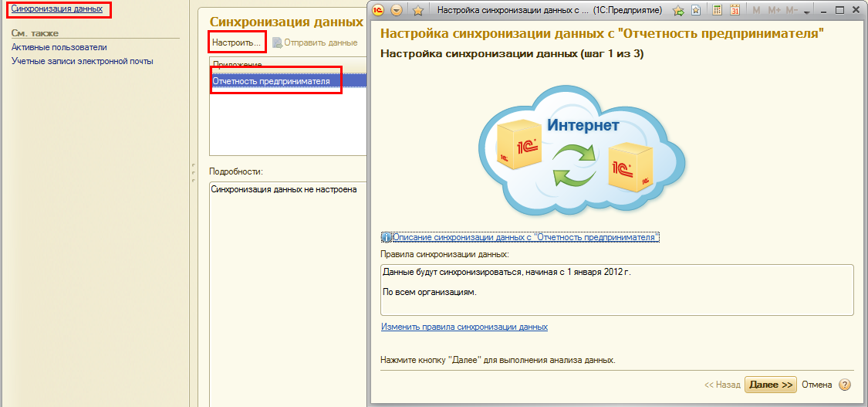Maximize the settings dialog window

click(839, 10)
